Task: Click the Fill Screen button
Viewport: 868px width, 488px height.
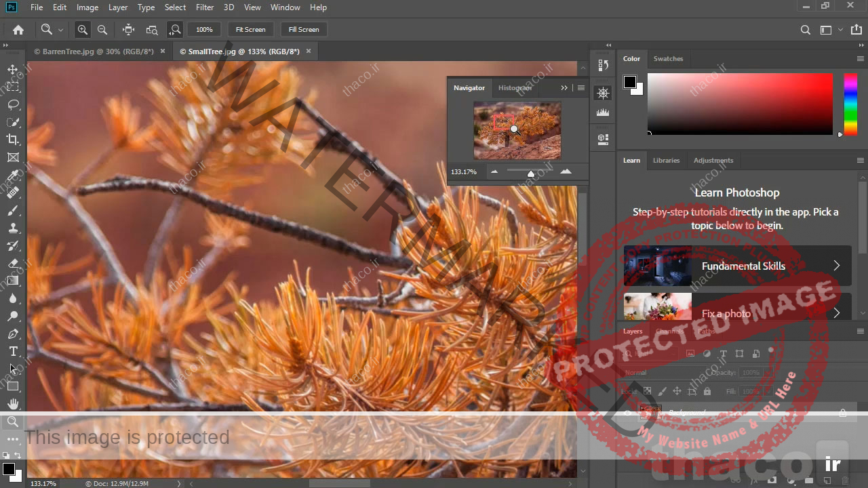Action: coord(304,30)
